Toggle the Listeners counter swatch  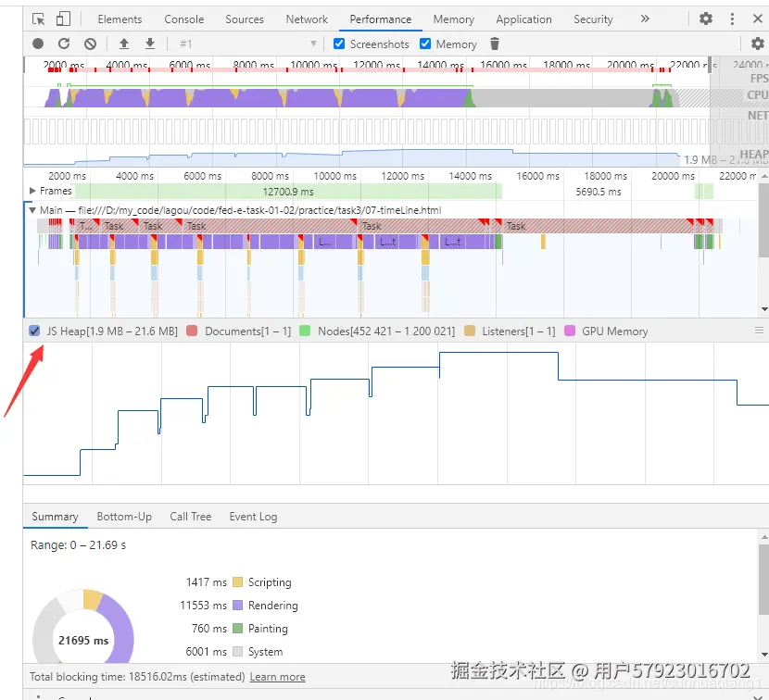point(470,331)
